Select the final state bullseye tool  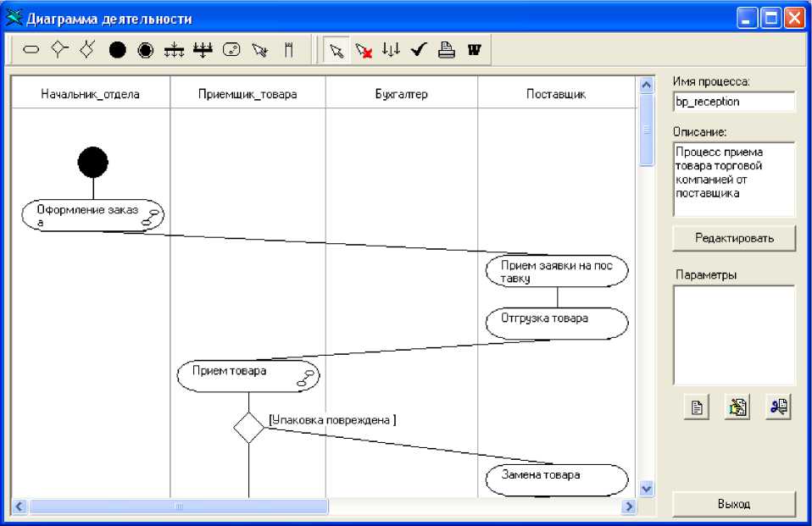point(146,50)
